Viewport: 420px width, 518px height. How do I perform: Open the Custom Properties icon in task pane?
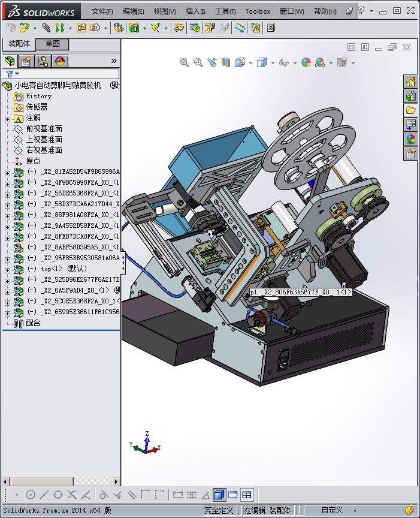[x=411, y=153]
